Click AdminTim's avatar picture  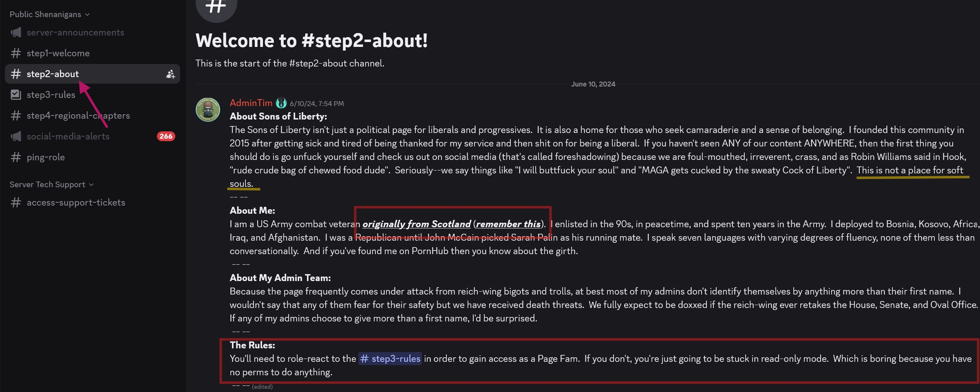208,109
